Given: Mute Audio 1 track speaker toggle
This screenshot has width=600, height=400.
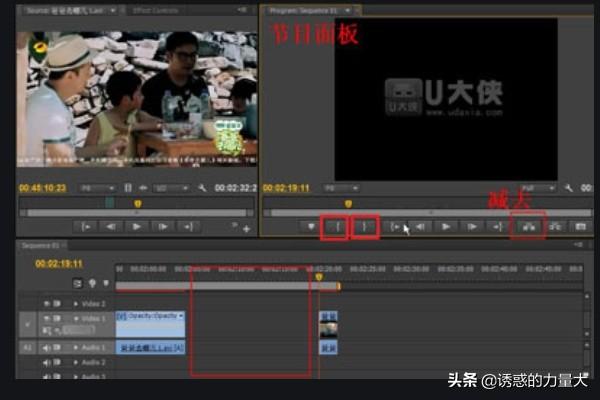Looking at the screenshot, I should point(45,347).
